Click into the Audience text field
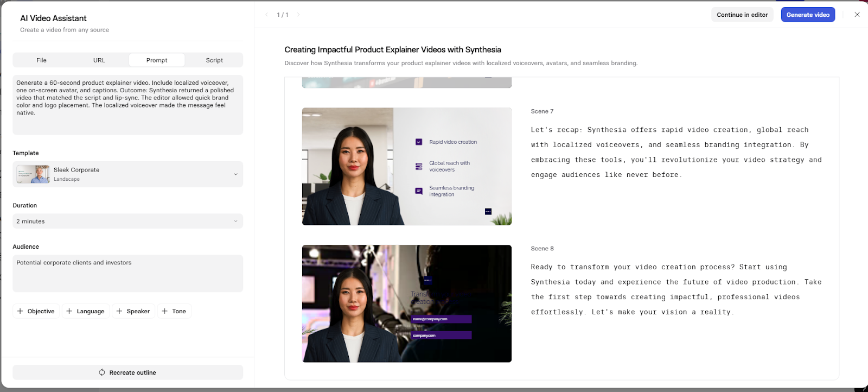The height and width of the screenshot is (392, 868). [127, 273]
